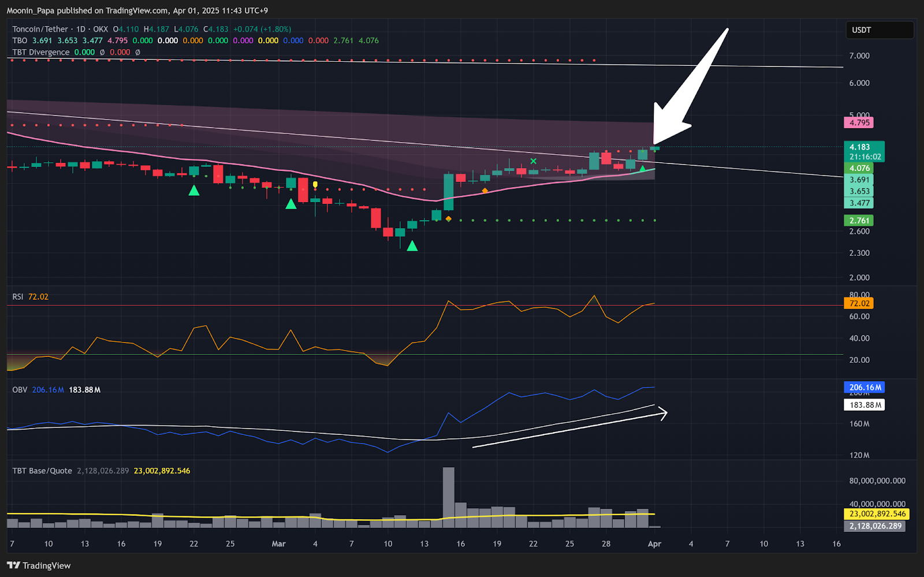The width and height of the screenshot is (924, 577).
Task: Click orange diamond at green dotted line start
Action: pyautogui.click(x=448, y=219)
